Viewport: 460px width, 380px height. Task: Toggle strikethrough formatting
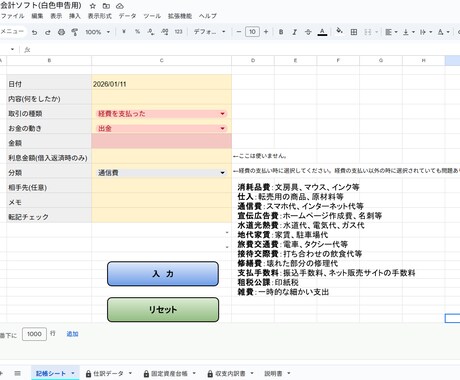(308, 32)
